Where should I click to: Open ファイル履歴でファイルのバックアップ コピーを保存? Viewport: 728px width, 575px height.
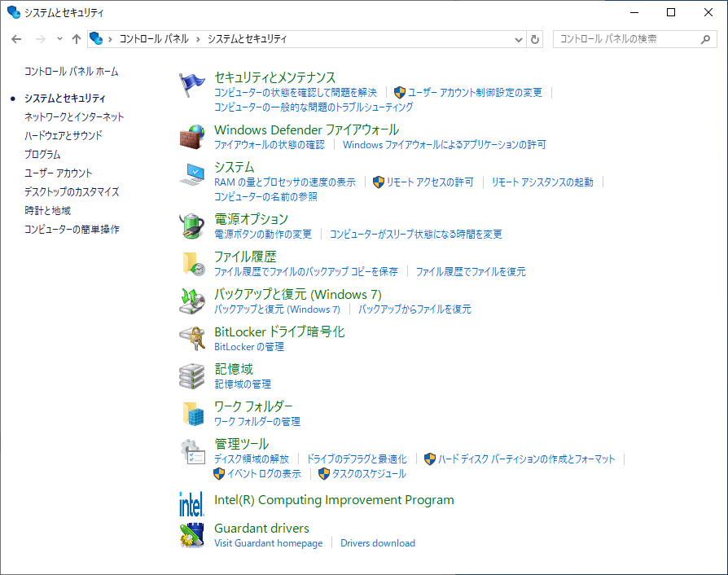click(x=306, y=272)
